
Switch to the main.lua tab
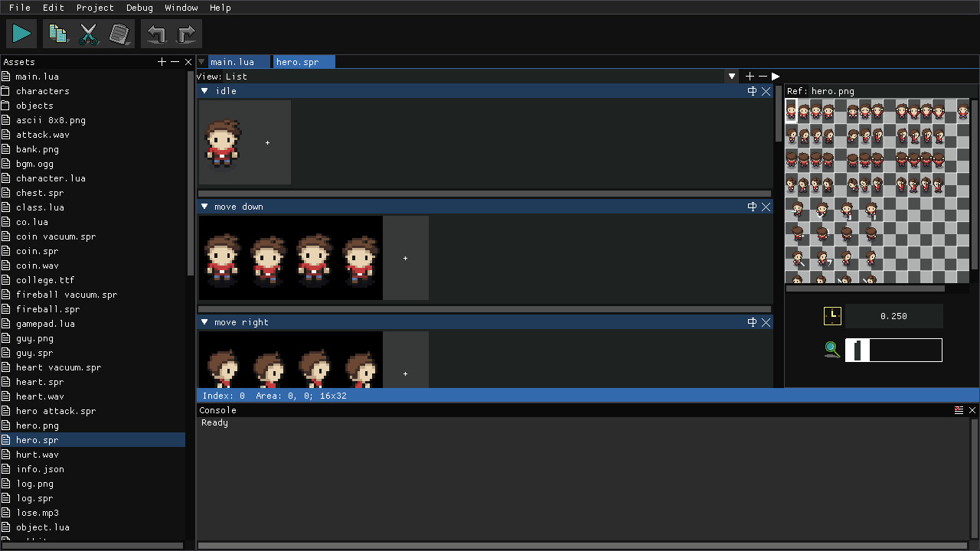[232, 61]
